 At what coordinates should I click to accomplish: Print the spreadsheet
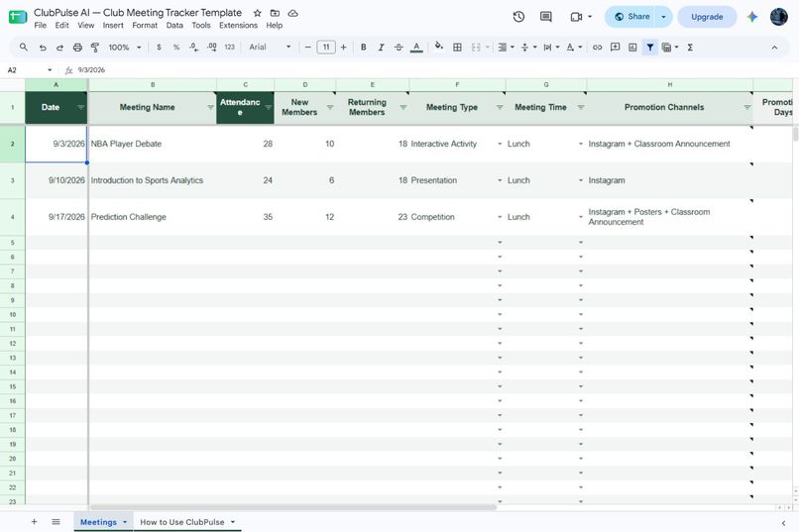[x=77, y=48]
